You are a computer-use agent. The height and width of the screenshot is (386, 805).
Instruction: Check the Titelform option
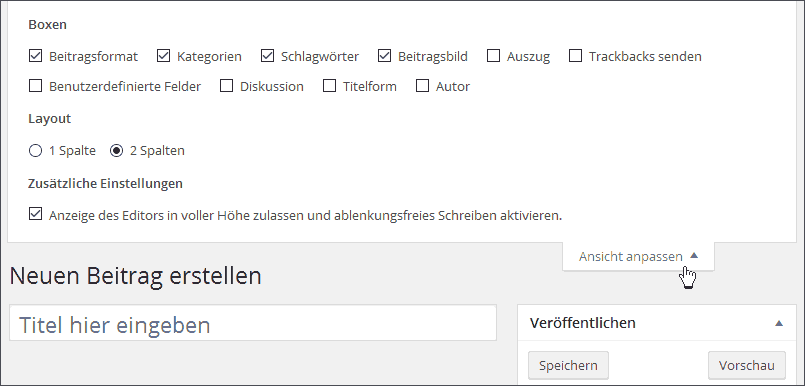tap(330, 86)
